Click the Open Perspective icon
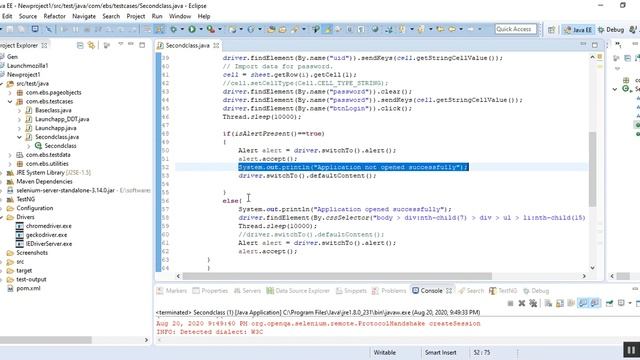The width and height of the screenshot is (640, 360). tap(551, 29)
